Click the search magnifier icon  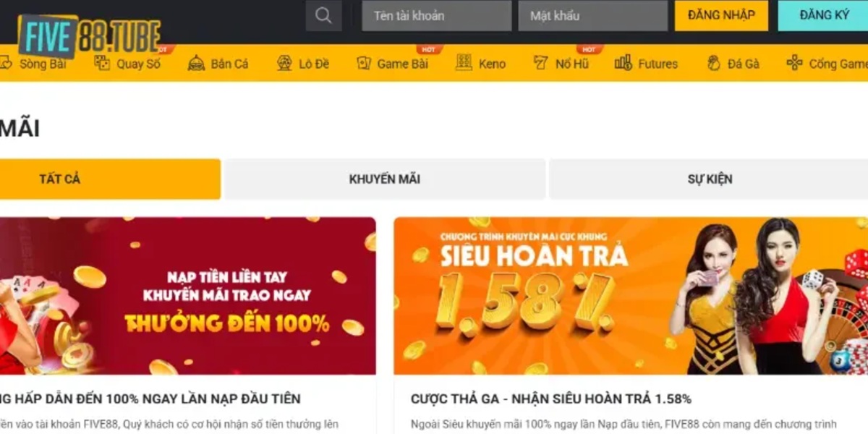coord(324,15)
